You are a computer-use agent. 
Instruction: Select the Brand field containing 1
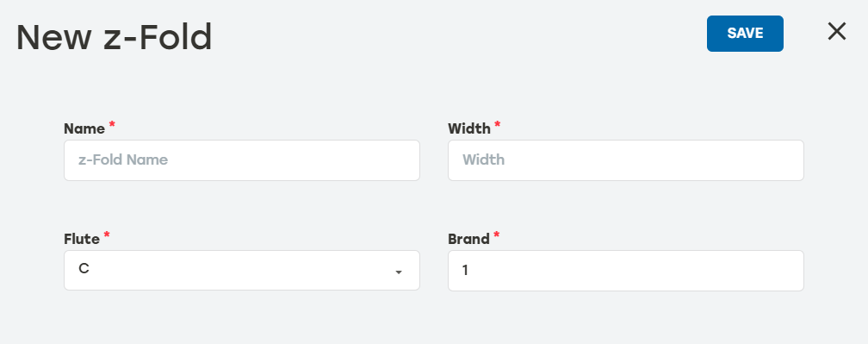coord(625,271)
